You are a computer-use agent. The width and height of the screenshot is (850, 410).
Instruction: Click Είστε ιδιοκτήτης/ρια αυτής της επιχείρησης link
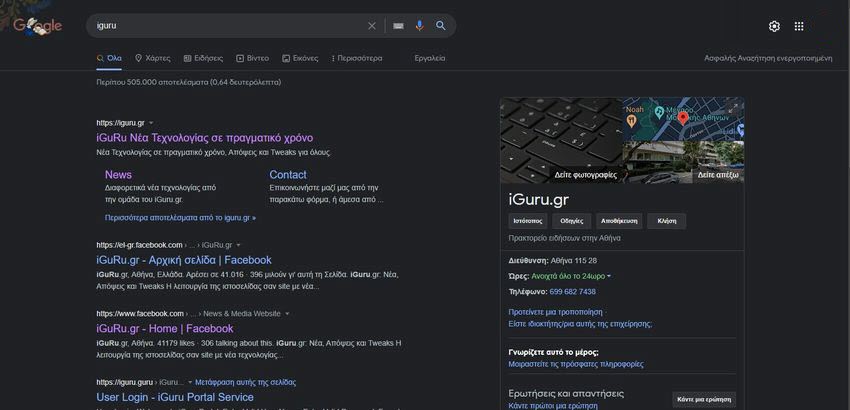[x=580, y=324]
